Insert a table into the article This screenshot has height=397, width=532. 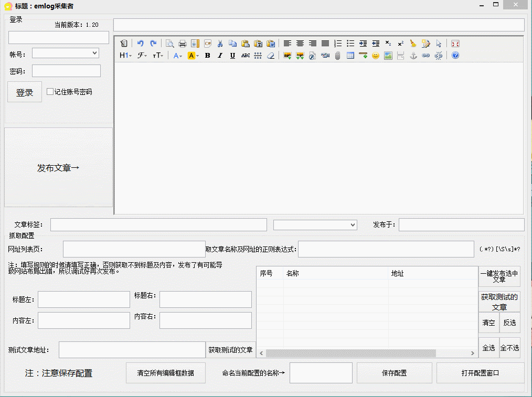[x=350, y=56]
